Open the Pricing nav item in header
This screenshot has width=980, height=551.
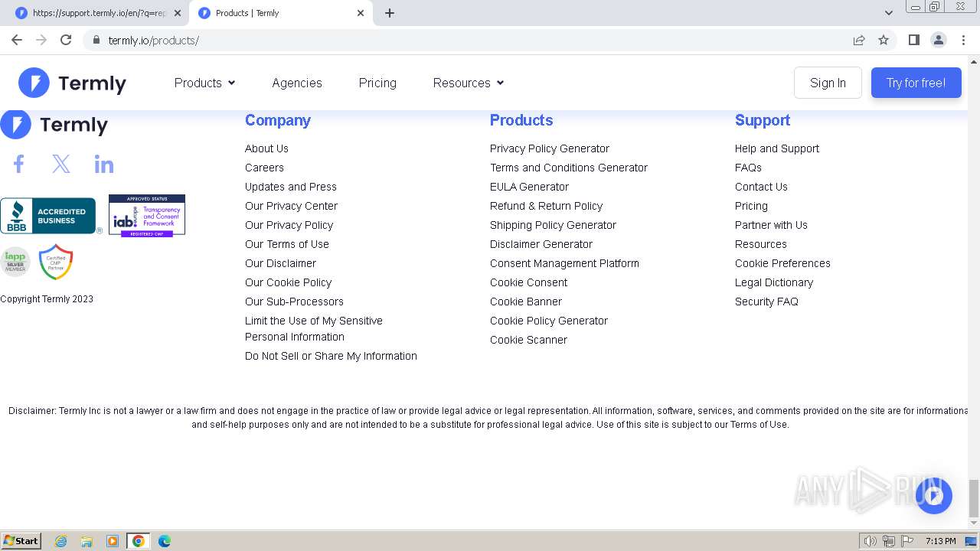[x=377, y=83]
